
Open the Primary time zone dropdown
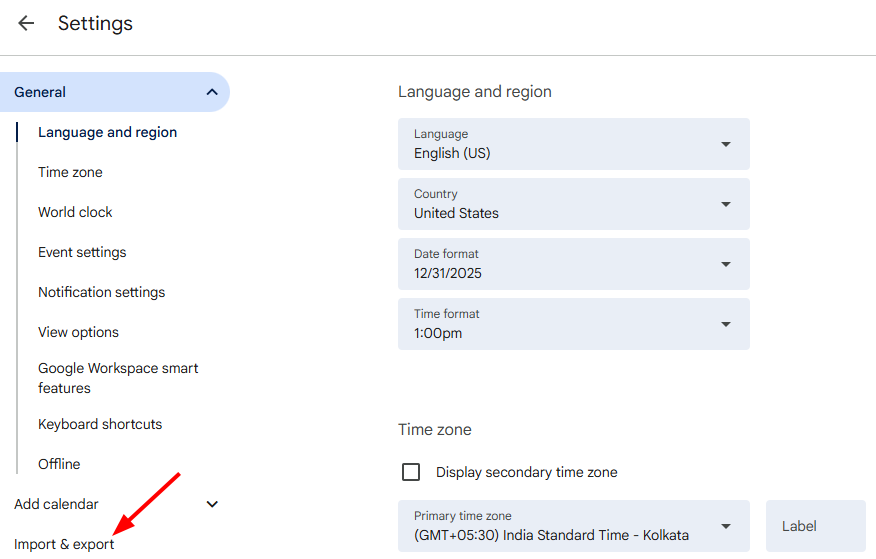tap(573, 526)
